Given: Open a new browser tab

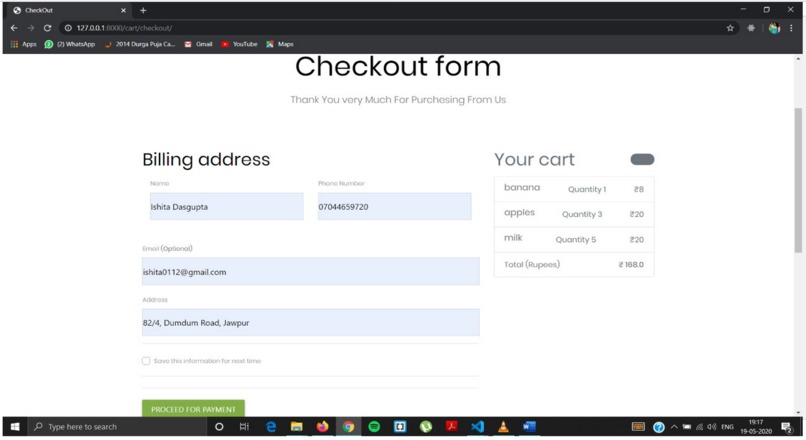Looking at the screenshot, I should [143, 10].
